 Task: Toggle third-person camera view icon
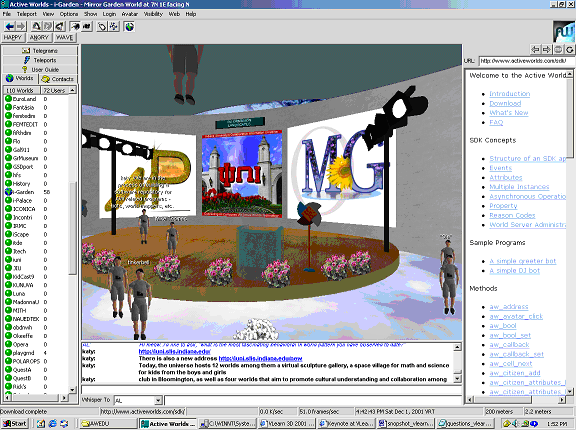tap(87, 26)
